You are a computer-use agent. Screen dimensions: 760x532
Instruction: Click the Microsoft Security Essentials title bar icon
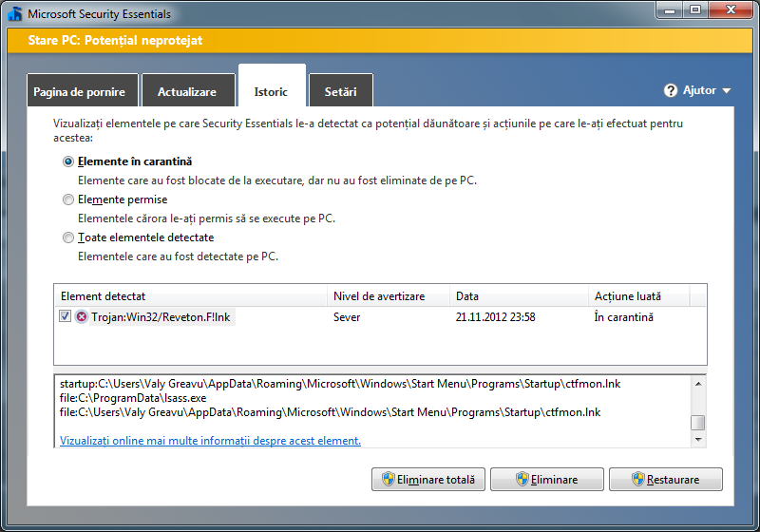point(14,14)
